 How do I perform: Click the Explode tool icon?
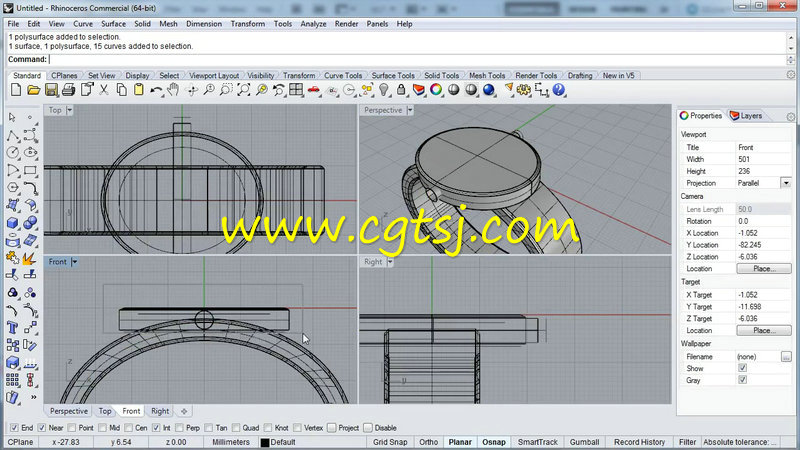click(x=30, y=258)
